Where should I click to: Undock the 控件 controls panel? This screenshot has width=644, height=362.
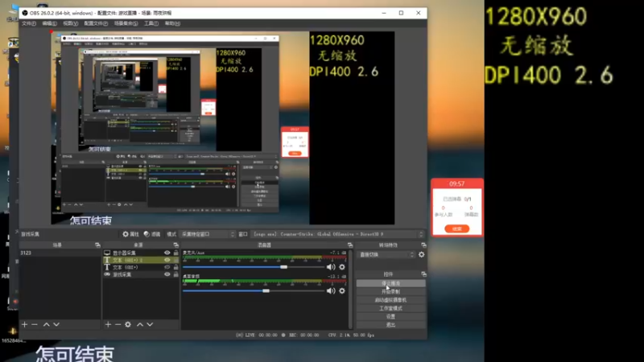pyautogui.click(x=423, y=274)
